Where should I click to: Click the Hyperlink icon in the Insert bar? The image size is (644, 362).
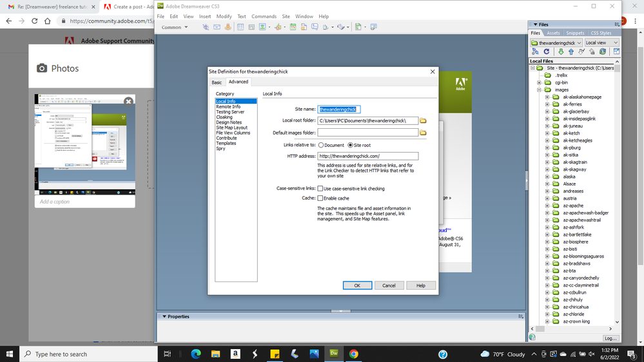click(206, 27)
